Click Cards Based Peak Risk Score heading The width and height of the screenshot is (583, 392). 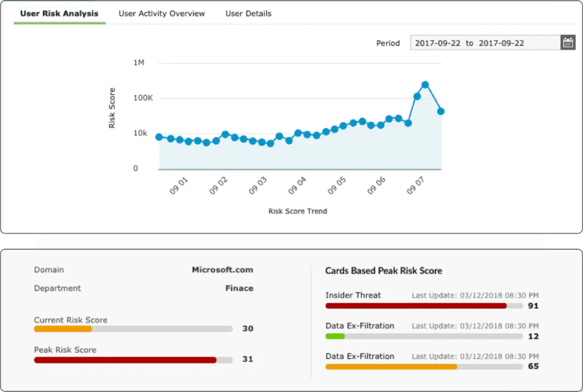tap(384, 271)
